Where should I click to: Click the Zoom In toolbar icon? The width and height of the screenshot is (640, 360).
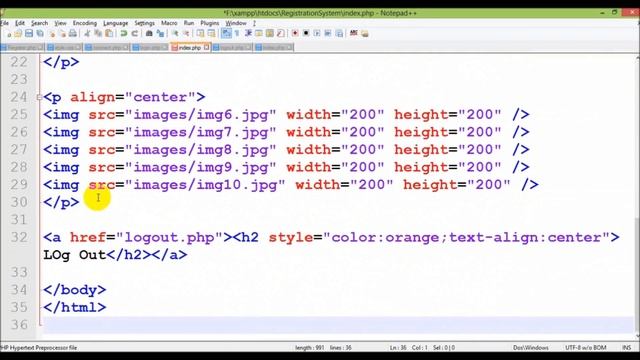[x=175, y=33]
